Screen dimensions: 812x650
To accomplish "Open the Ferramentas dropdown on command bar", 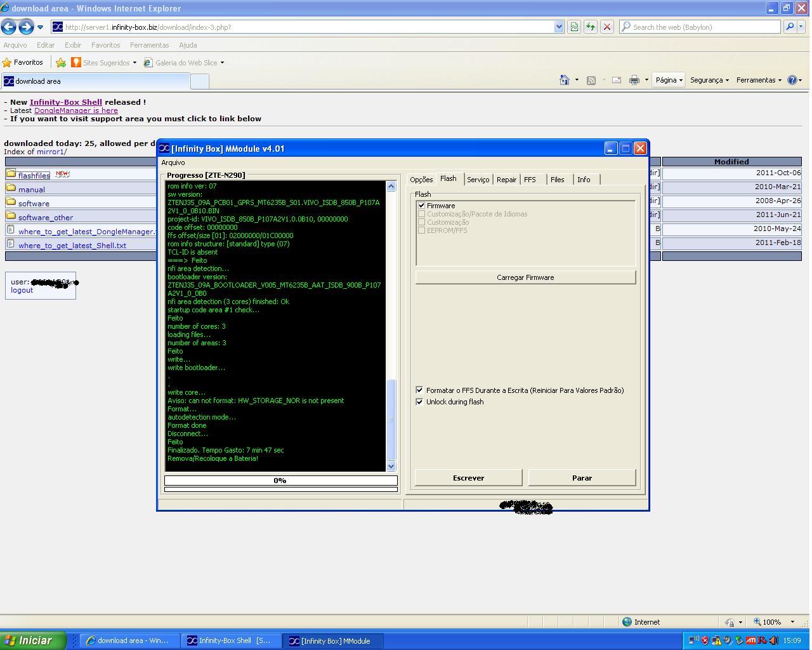I will (759, 80).
